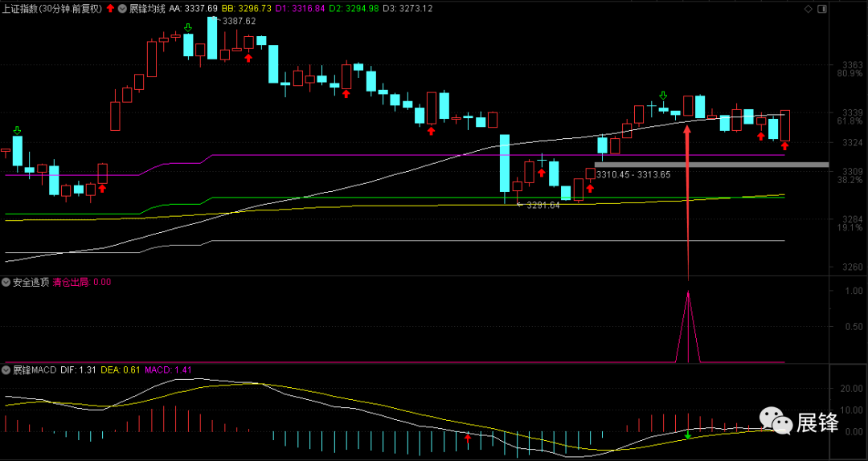Click the tallest cyan candle near 3387.62
The height and width of the screenshot is (461, 868).
pyautogui.click(x=212, y=38)
